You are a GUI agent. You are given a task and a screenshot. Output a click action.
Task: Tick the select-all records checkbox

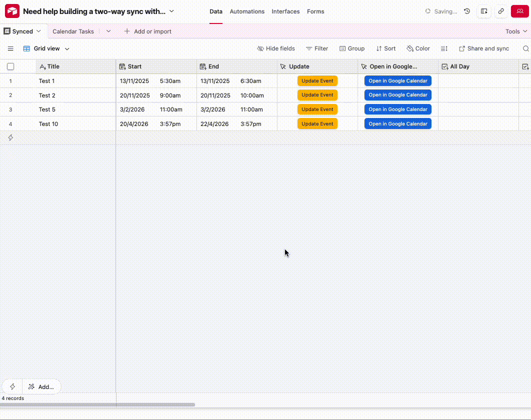10,66
